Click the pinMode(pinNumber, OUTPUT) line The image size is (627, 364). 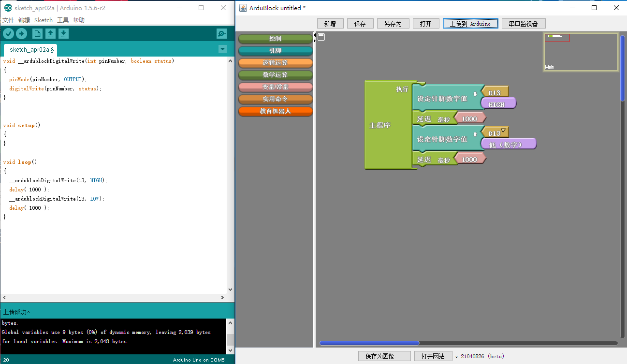(48, 79)
